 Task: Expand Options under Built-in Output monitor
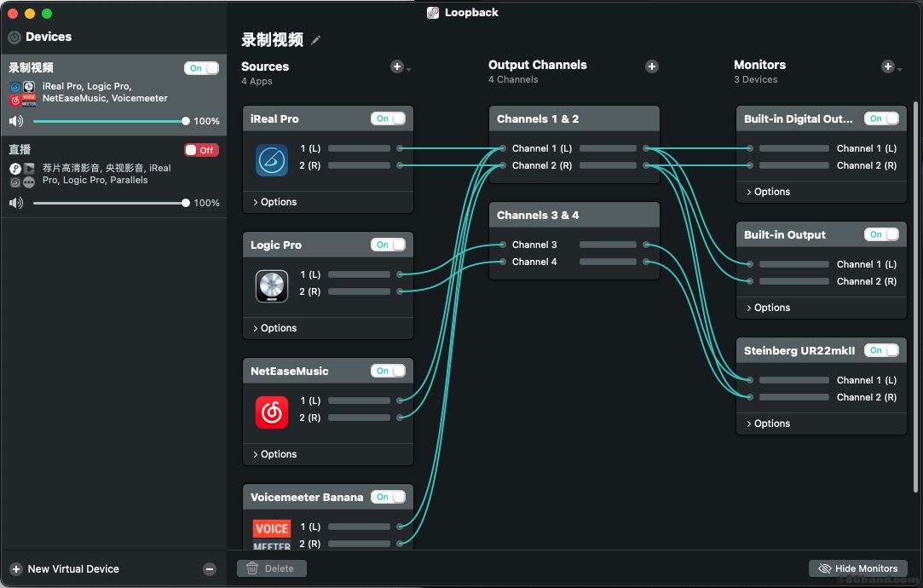[768, 308]
